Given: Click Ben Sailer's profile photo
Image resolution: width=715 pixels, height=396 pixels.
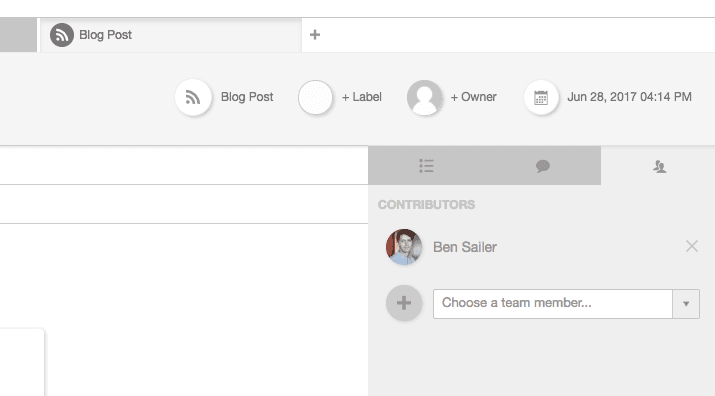Looking at the screenshot, I should (404, 247).
